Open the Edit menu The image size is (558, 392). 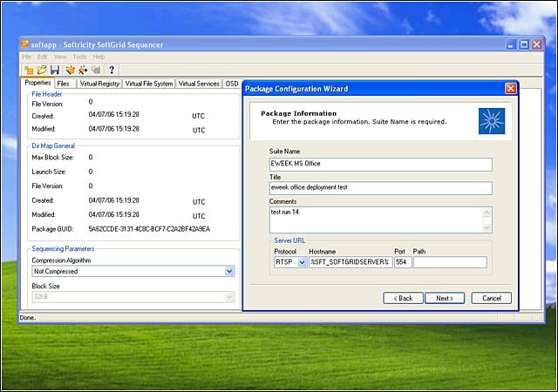pos(43,57)
